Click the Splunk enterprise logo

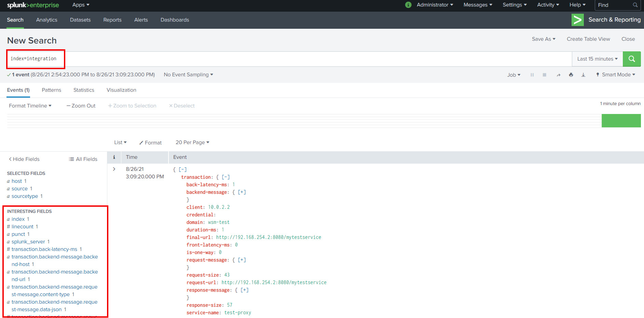[33, 5]
